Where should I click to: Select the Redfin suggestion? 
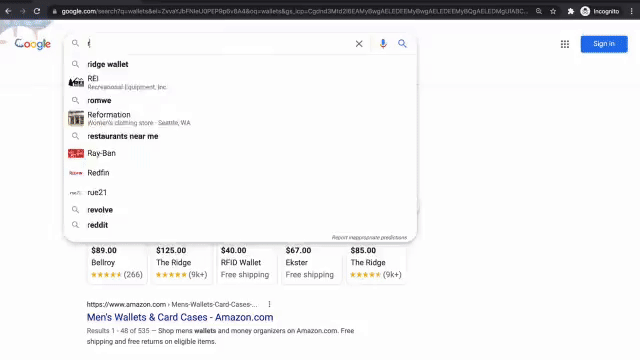point(240,173)
